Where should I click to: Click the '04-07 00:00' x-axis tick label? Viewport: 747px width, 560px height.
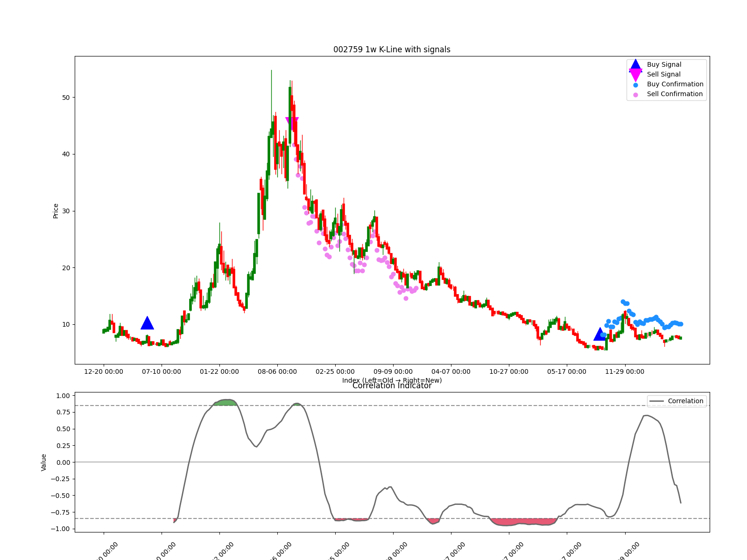tap(451, 371)
